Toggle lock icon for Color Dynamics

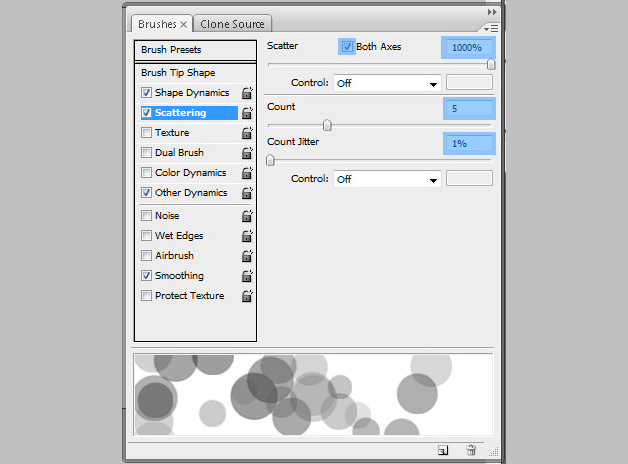click(247, 173)
